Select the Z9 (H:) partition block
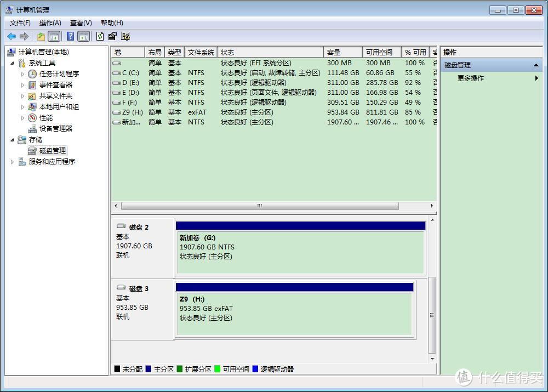548x392 pixels. point(295,313)
